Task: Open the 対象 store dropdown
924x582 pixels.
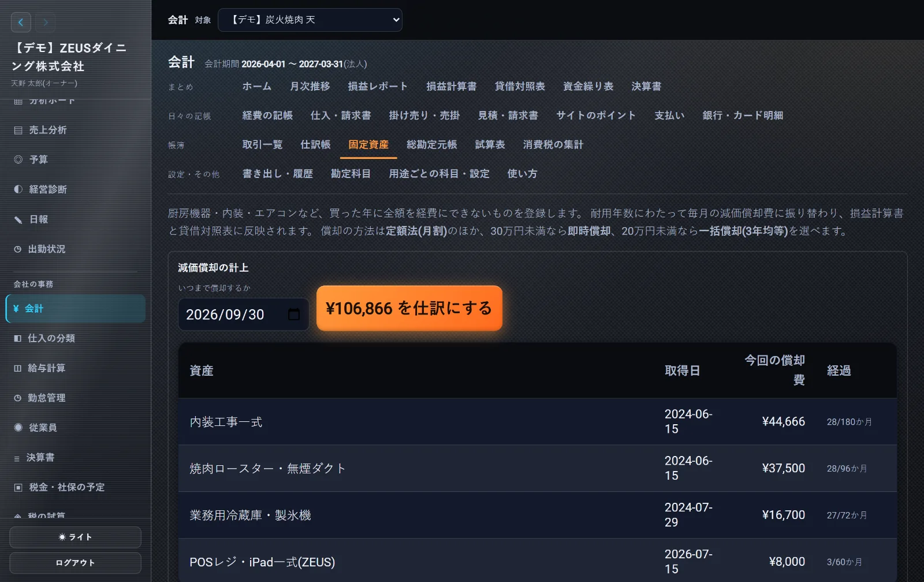Action: (310, 20)
